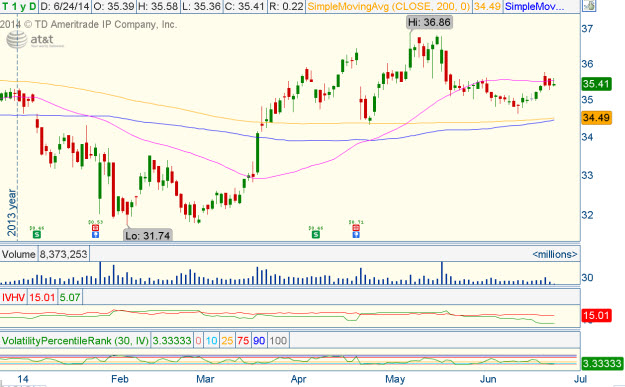This screenshot has height=387, width=625.
Task: Click the red IVHV value 15.01
Action: [42, 297]
